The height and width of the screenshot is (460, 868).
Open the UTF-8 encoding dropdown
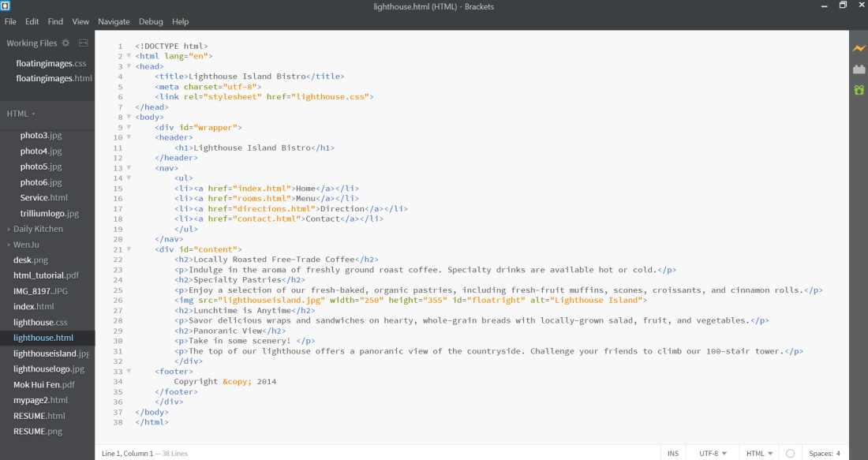point(709,453)
